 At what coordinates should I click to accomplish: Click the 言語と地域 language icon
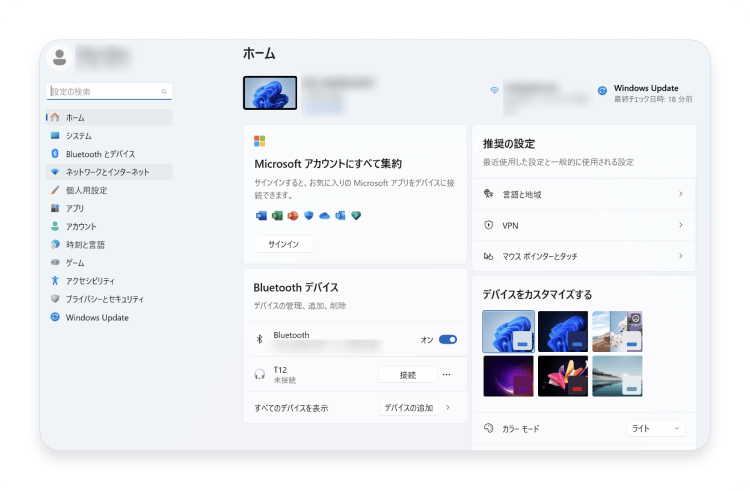(x=488, y=194)
